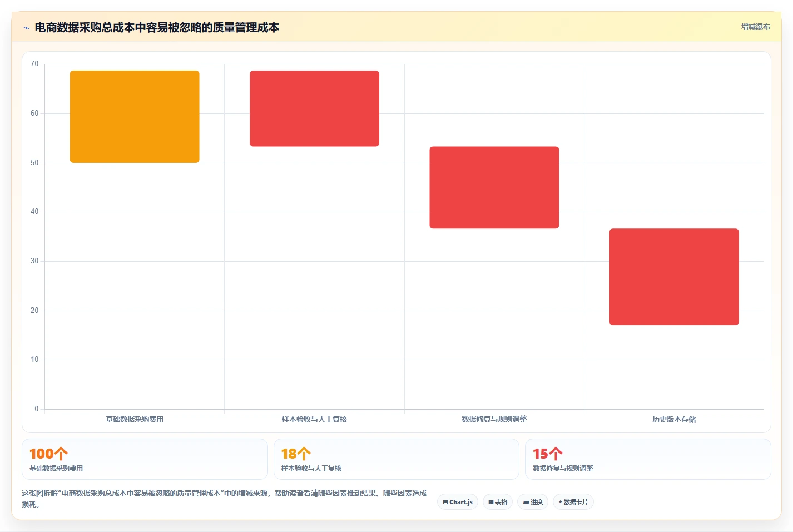This screenshot has height=532, width=793.
Task: Select the red 样本验收与人工复核 bar
Action: click(x=314, y=108)
